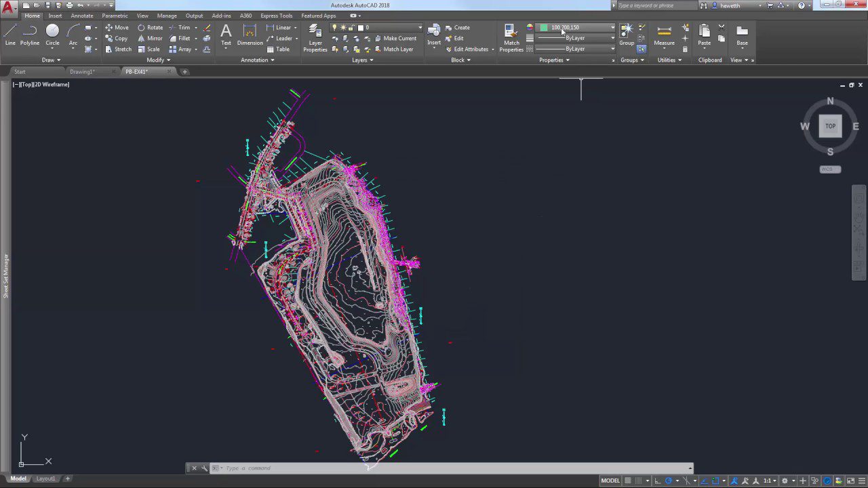This screenshot has height=488, width=868.
Task: Switch to the Start file tab
Action: click(20, 72)
